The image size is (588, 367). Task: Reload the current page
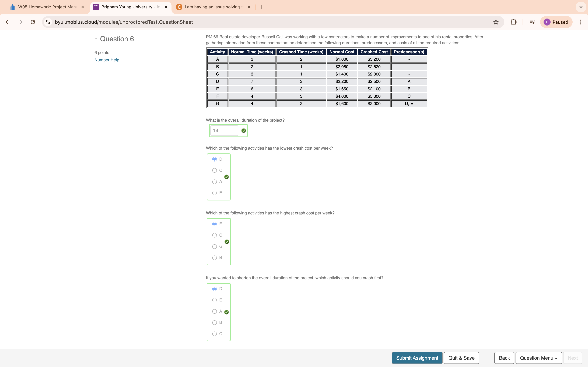33,22
